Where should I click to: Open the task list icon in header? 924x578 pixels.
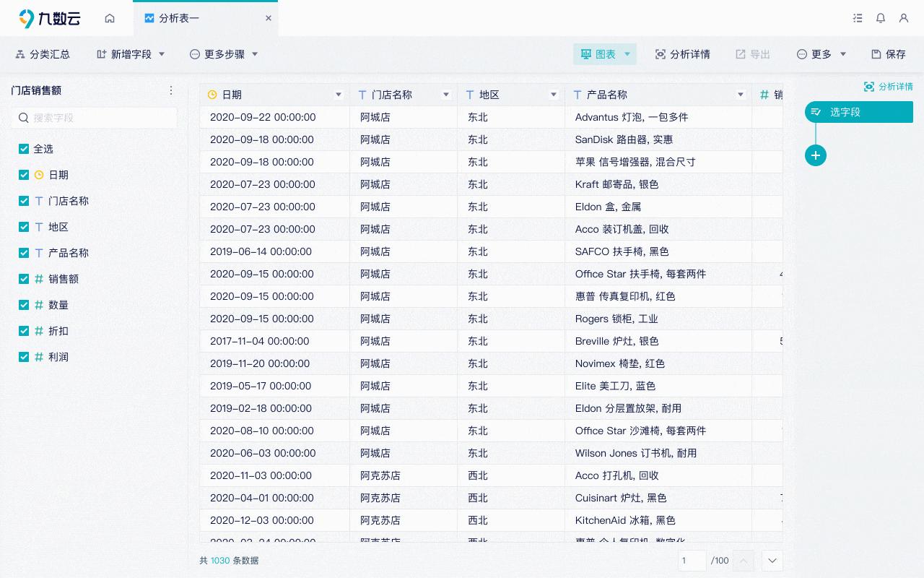(858, 18)
